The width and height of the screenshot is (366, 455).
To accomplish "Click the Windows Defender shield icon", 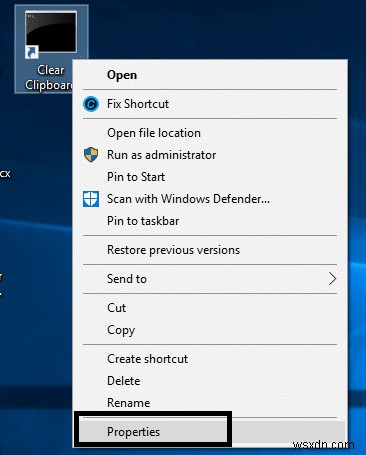I will (91, 199).
